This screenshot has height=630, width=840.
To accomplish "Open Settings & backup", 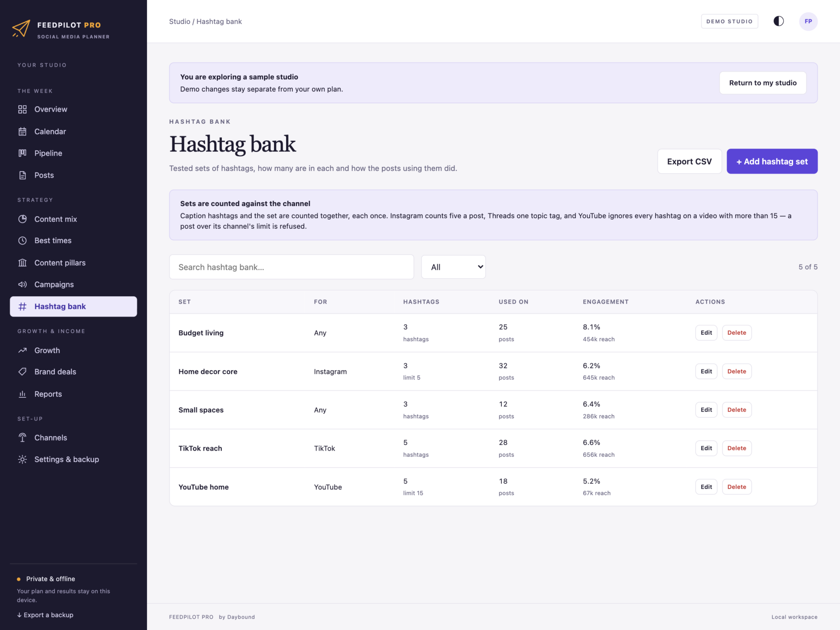I will (x=73, y=459).
